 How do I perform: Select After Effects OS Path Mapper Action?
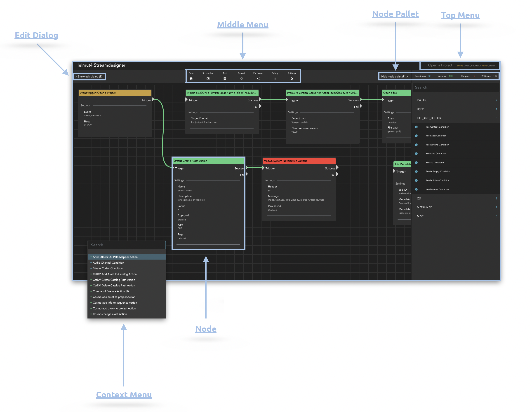[x=115, y=257]
